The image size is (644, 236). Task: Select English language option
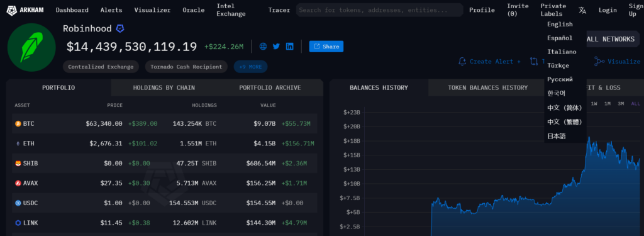[x=560, y=25]
